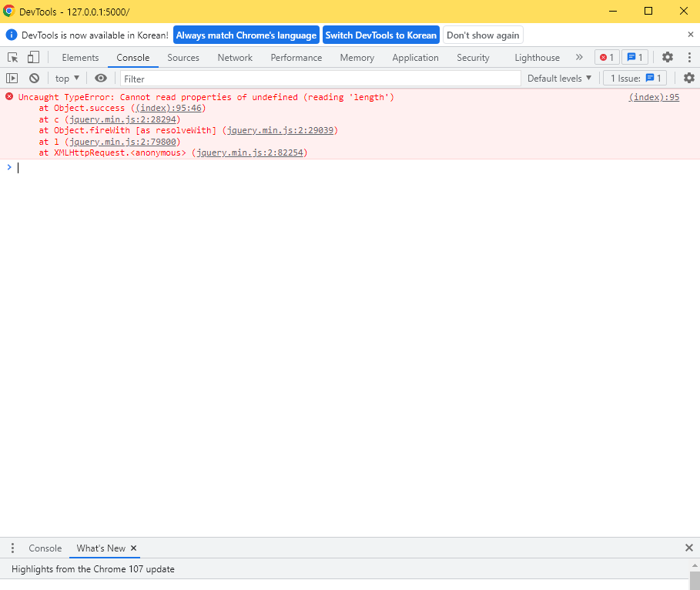Open the Application tab
Image resolution: width=700 pixels, height=590 pixels.
[415, 58]
